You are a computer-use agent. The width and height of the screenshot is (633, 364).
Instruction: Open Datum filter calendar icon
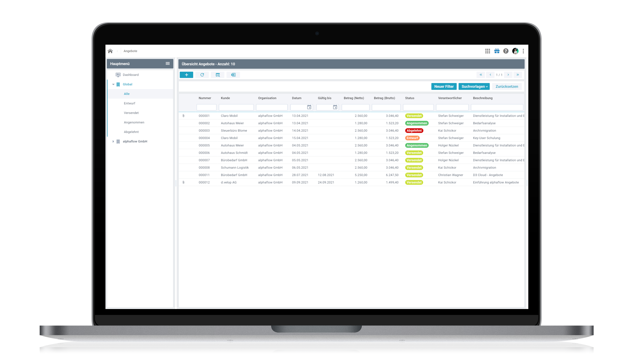[309, 107]
